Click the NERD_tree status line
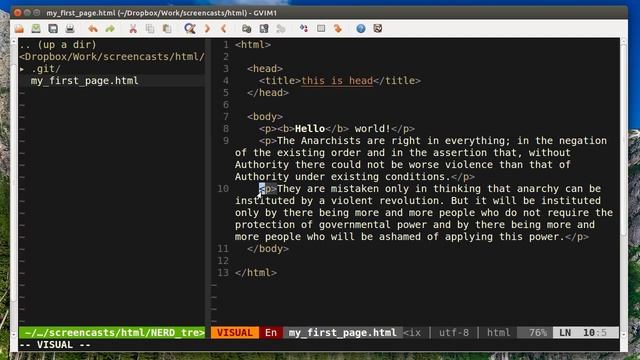The image size is (640, 360). pos(112,333)
